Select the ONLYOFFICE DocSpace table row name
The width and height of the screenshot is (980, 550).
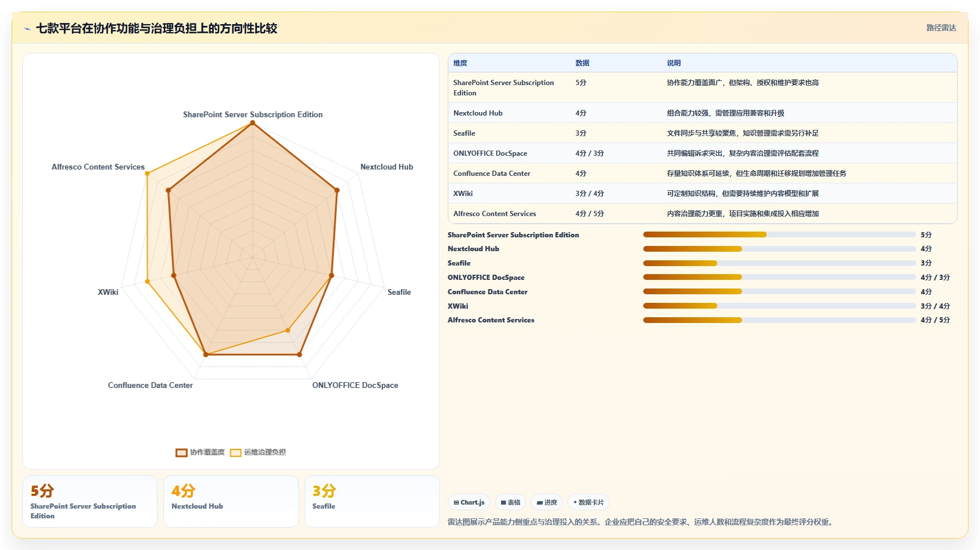coord(490,153)
